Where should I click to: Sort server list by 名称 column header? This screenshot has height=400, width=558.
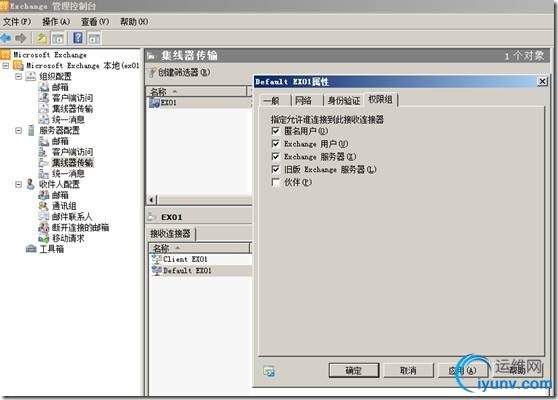pyautogui.click(x=196, y=92)
